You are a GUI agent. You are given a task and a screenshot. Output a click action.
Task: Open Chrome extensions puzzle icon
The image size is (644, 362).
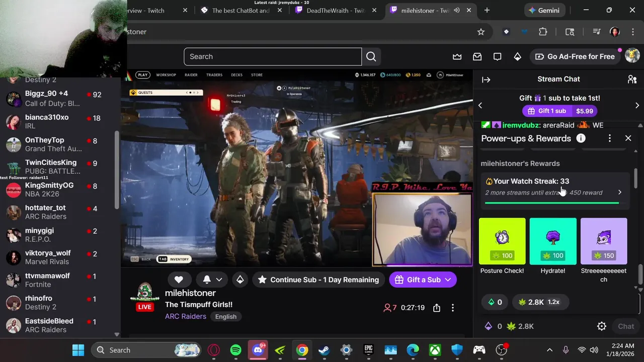(x=543, y=32)
